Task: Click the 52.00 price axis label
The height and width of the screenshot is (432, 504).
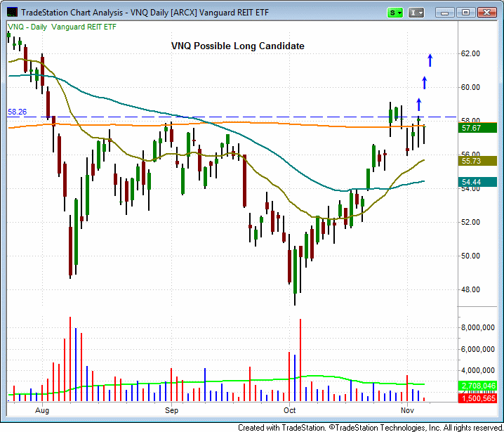Action: (x=470, y=222)
